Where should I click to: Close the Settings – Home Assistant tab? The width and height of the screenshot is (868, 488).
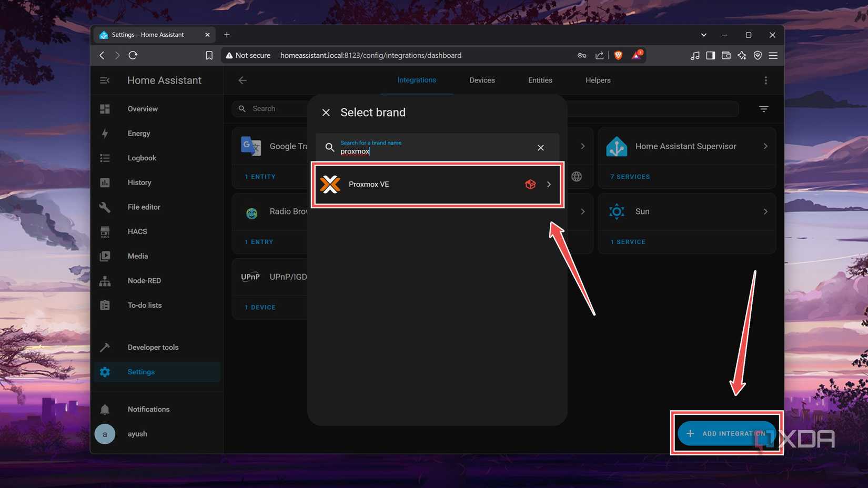(x=207, y=35)
